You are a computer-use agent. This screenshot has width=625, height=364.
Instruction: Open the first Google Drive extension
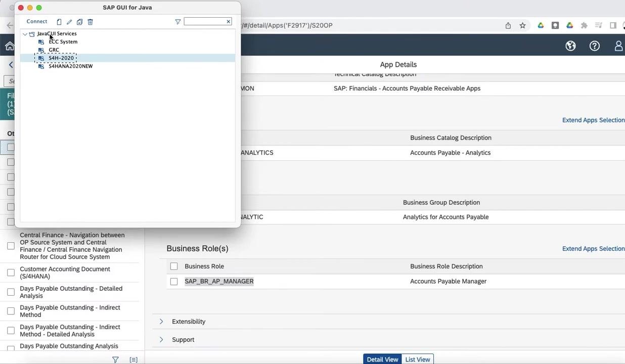(541, 25)
